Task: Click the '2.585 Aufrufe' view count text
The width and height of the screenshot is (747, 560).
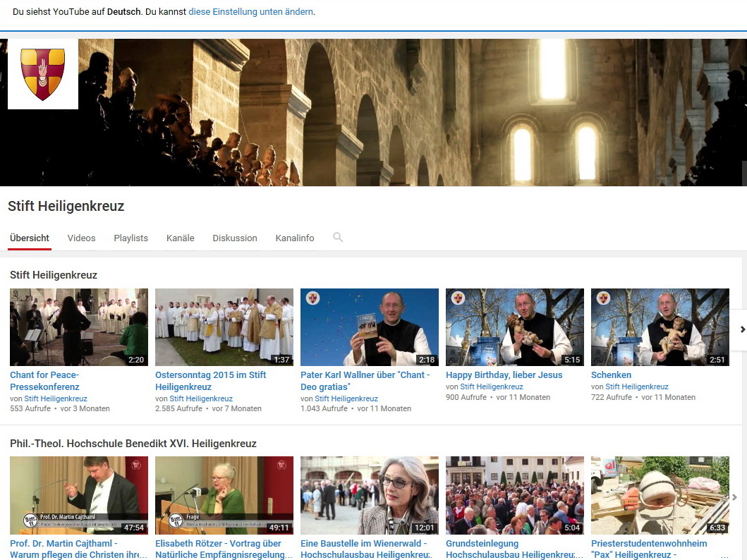Action: coord(179,408)
